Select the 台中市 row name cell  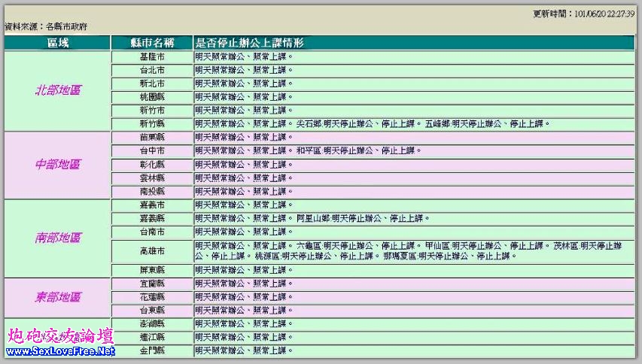152,150
